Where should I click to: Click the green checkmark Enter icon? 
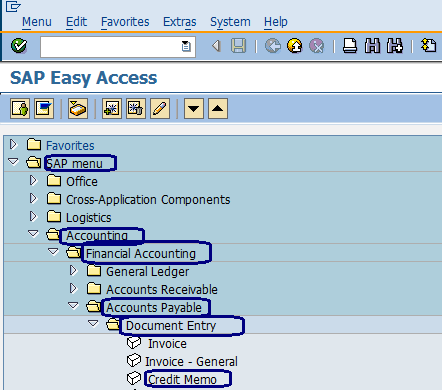[19, 46]
